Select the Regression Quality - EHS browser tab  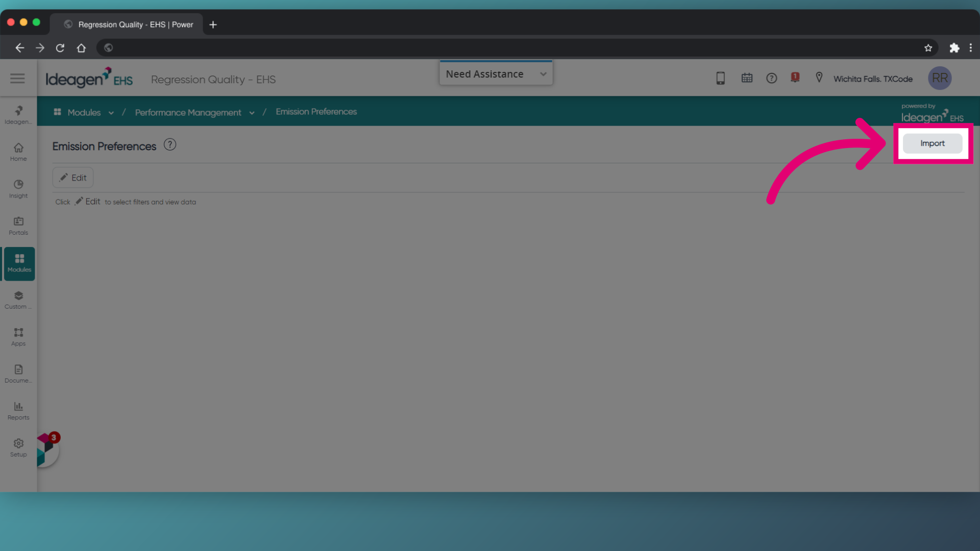127,24
